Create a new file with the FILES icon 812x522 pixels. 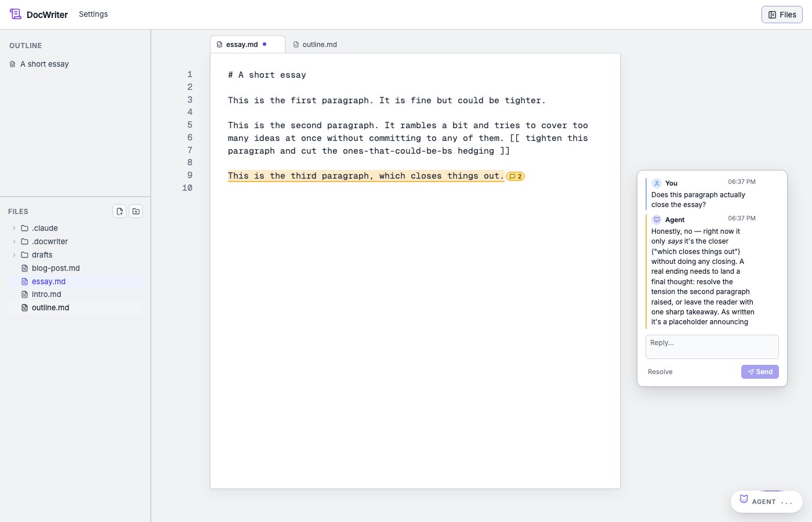[x=119, y=211]
